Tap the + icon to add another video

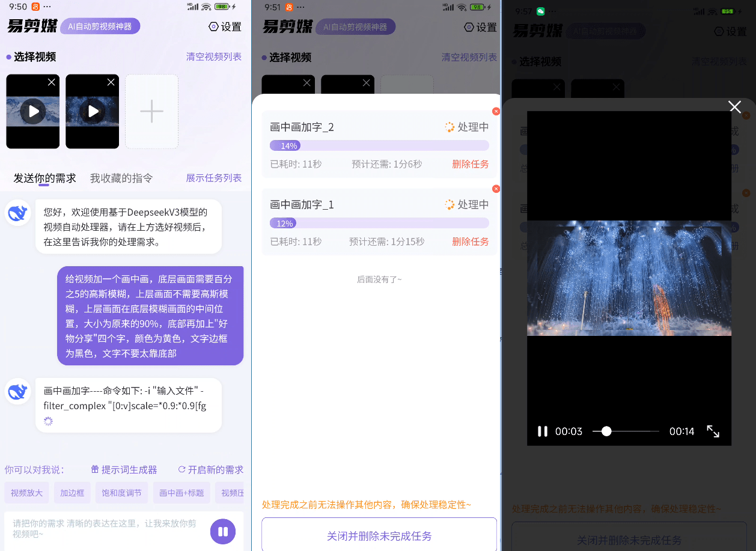pos(151,111)
